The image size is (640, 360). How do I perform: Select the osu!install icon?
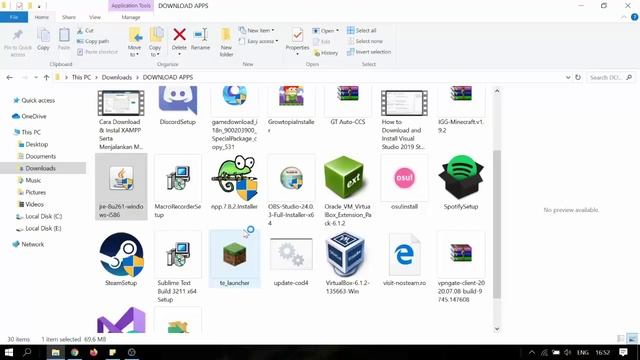404,178
